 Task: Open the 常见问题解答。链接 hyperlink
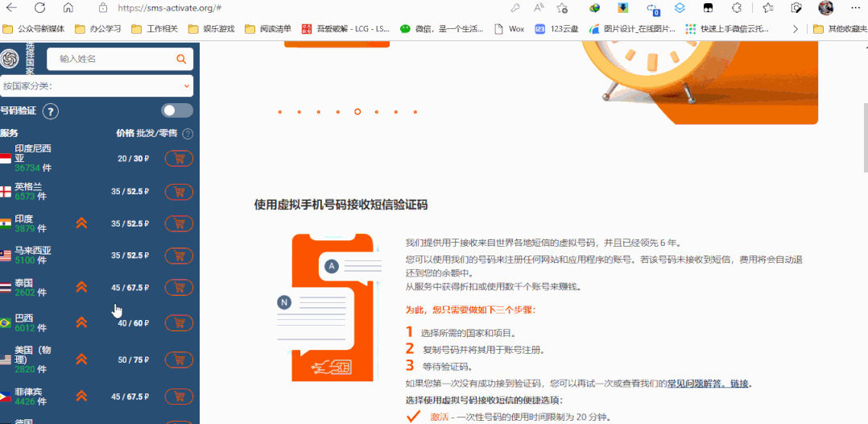point(708,384)
